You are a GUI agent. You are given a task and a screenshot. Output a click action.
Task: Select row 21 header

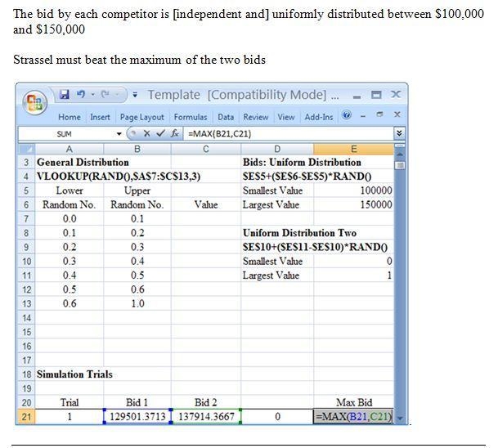tap(27, 417)
